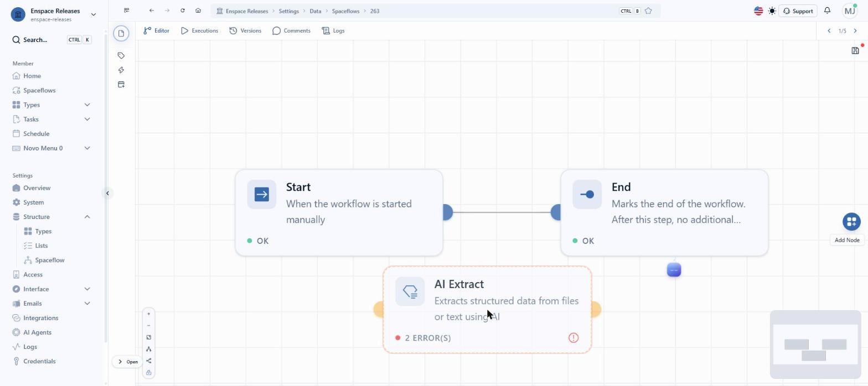Change language with the US flag icon
This screenshot has height=386, width=868.
[758, 11]
